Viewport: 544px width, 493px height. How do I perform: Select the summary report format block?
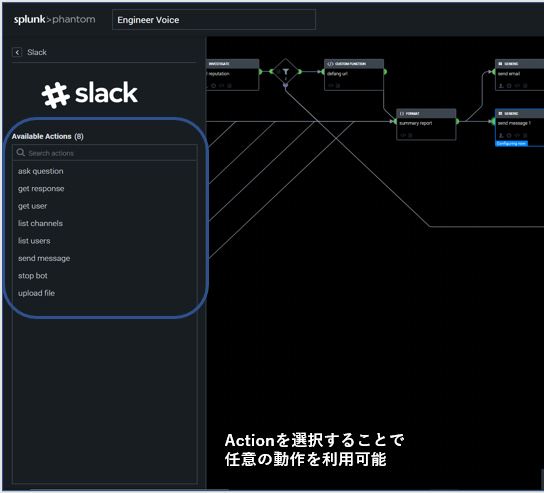coord(426,124)
